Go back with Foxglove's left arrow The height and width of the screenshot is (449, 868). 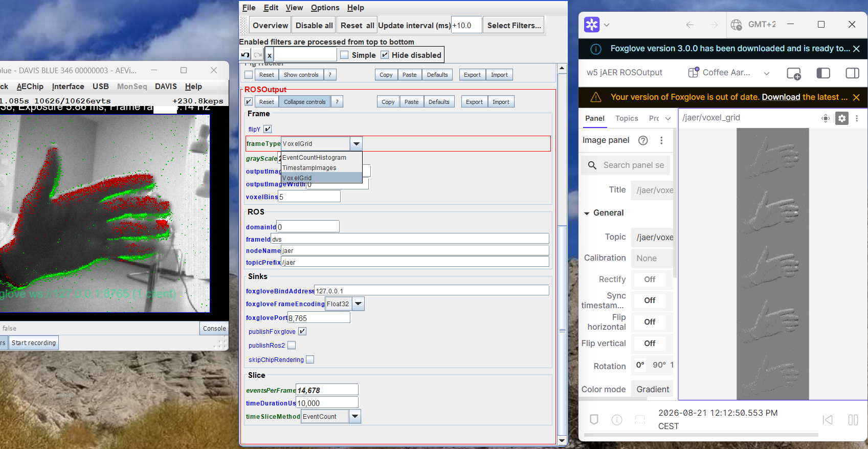[x=690, y=25]
